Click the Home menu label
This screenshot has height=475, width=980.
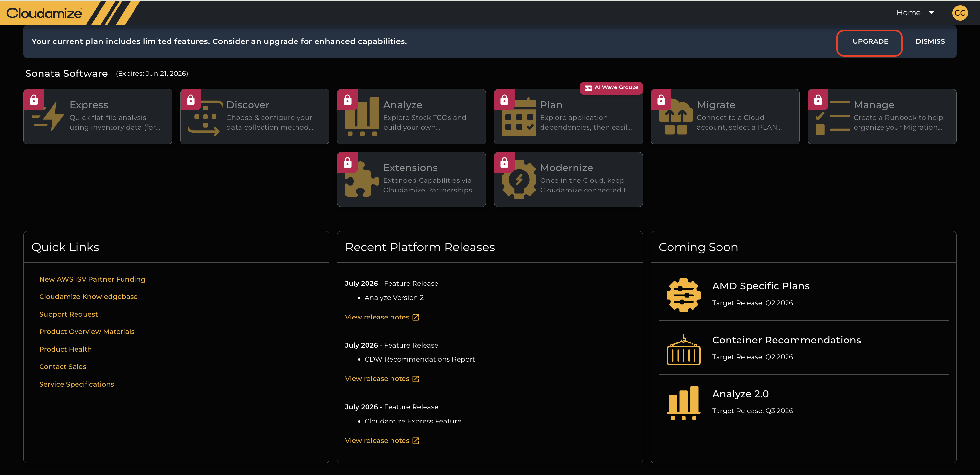tap(908, 13)
